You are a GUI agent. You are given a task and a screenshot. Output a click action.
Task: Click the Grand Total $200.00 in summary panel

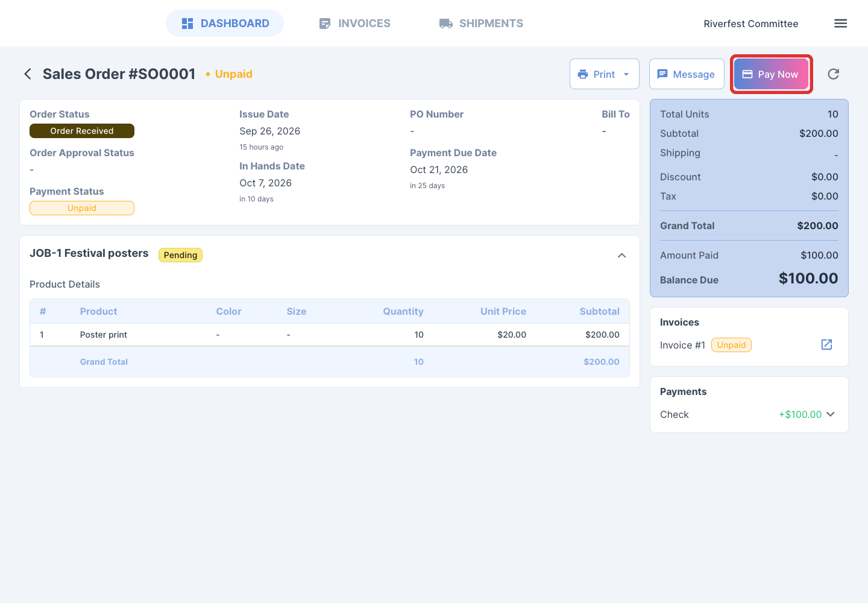[817, 226]
